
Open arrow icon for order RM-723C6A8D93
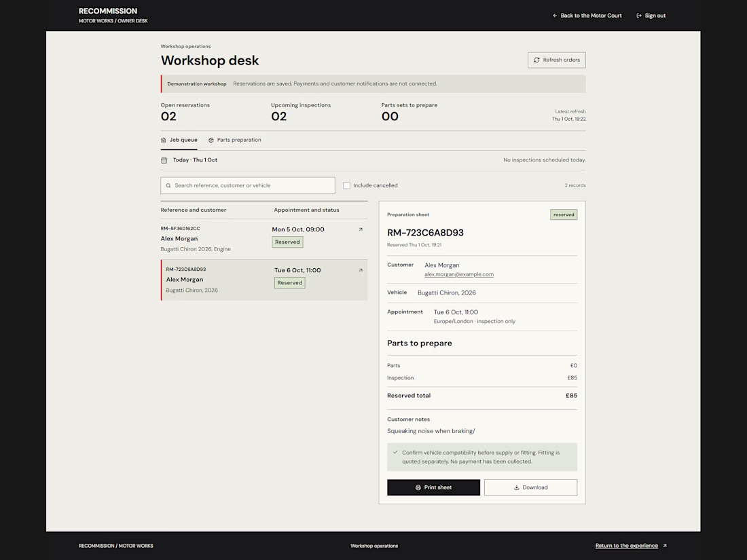361,270
